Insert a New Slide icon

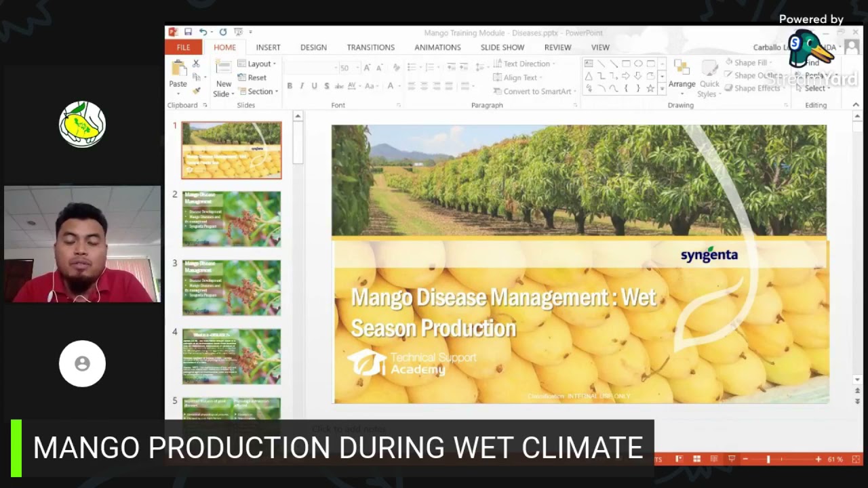pyautogui.click(x=223, y=68)
